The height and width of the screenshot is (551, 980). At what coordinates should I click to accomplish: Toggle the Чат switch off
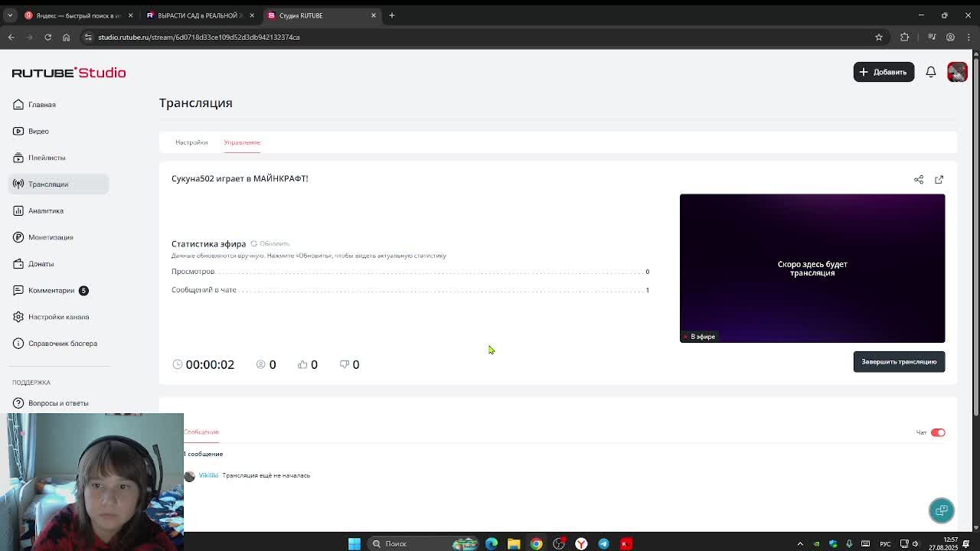938,432
